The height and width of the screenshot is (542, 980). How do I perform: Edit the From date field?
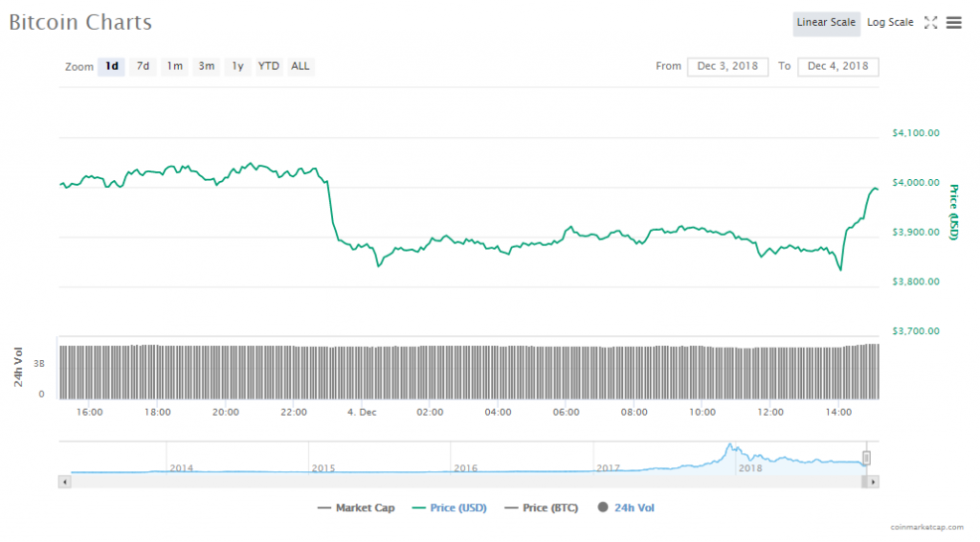click(x=727, y=66)
